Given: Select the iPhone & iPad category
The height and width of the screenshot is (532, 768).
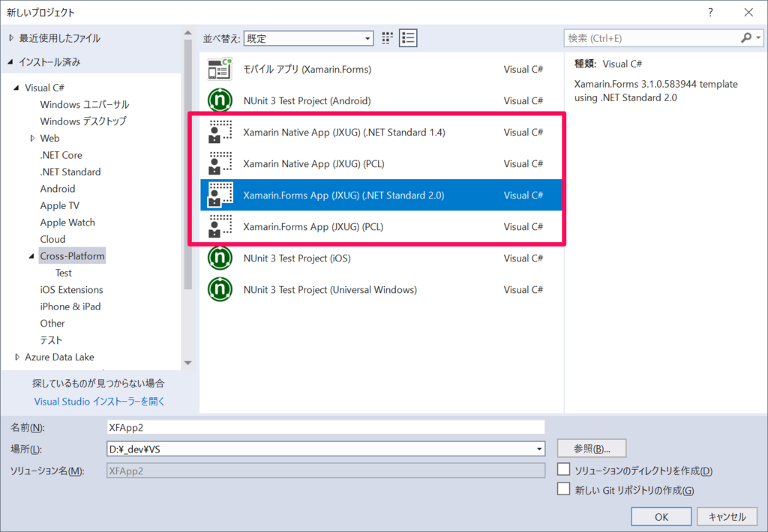Looking at the screenshot, I should coord(70,306).
